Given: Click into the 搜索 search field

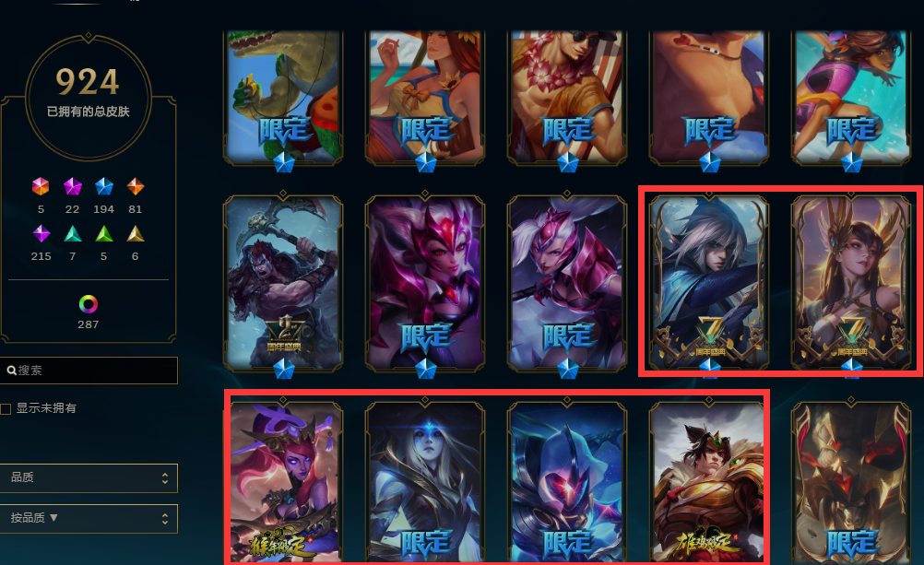Looking at the screenshot, I should tap(89, 371).
